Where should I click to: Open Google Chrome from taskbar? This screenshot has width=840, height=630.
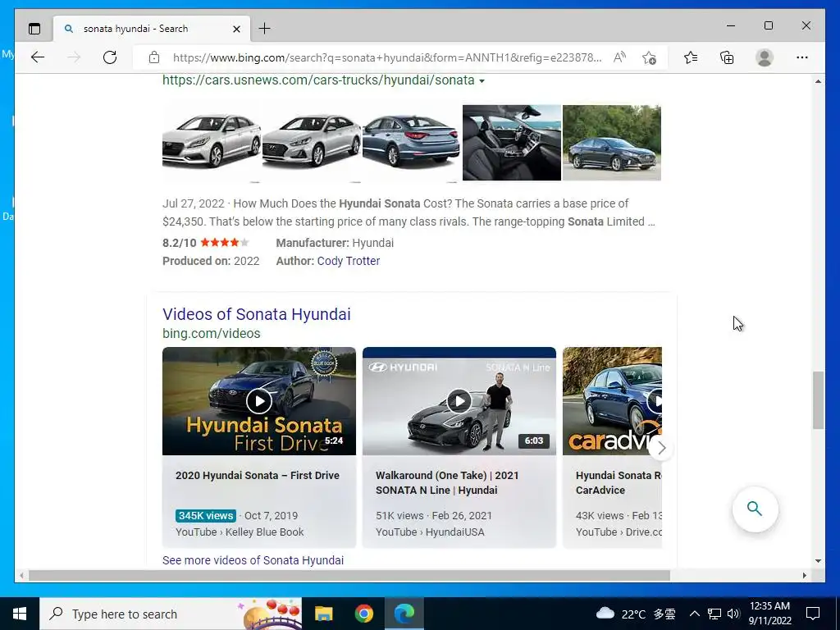point(363,614)
